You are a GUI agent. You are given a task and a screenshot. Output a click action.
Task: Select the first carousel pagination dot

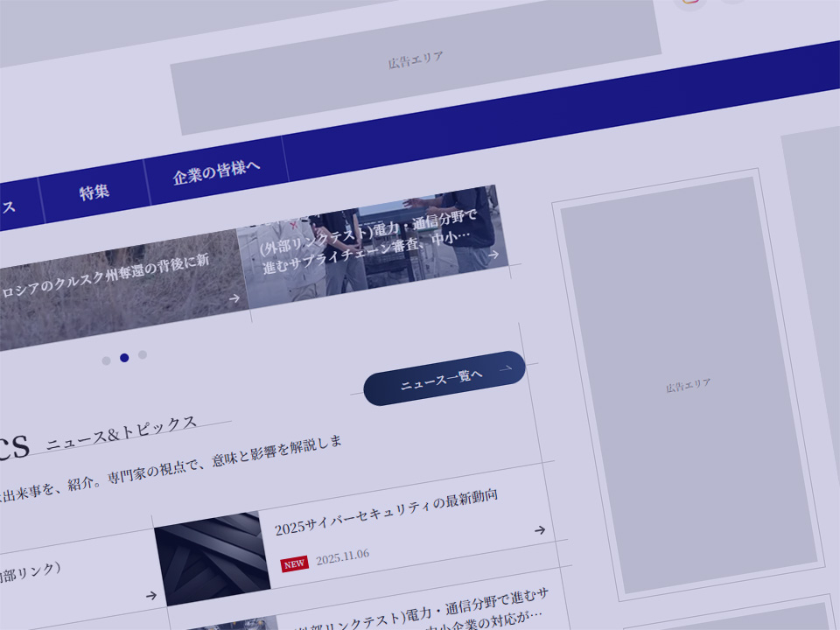[106, 360]
